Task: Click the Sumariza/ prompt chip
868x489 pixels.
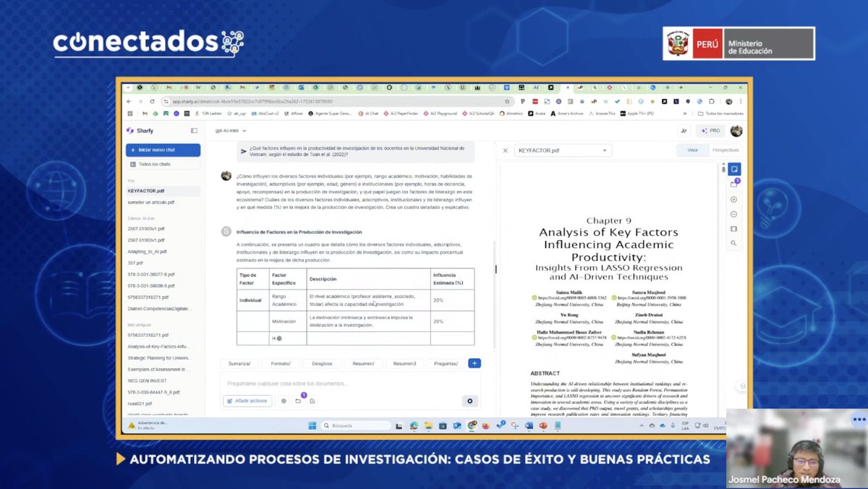Action: pos(239,363)
